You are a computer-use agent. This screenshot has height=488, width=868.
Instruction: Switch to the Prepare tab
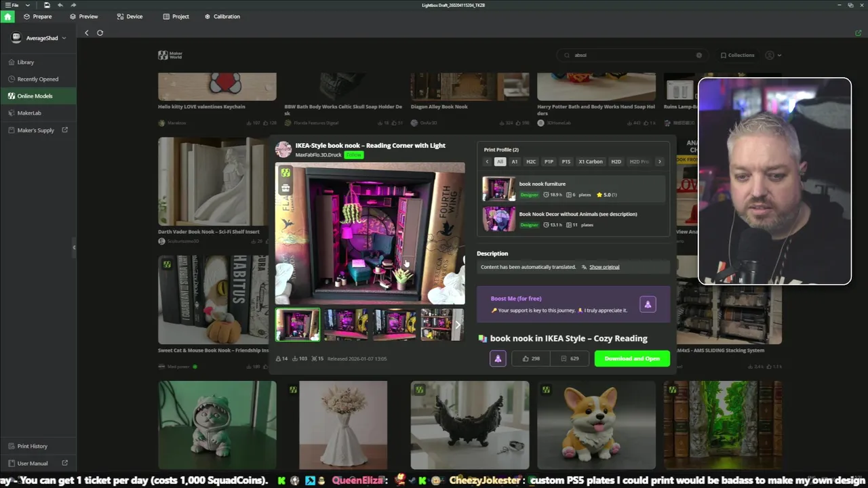tap(37, 16)
